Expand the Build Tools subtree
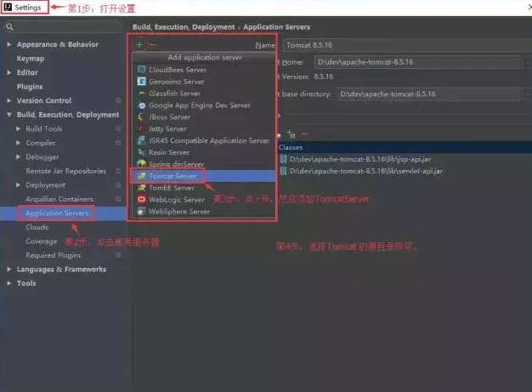532x392 pixels. coord(19,129)
